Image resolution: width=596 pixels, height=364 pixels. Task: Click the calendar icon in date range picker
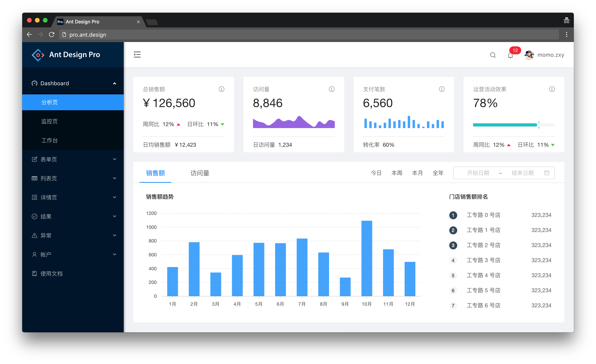click(x=547, y=173)
